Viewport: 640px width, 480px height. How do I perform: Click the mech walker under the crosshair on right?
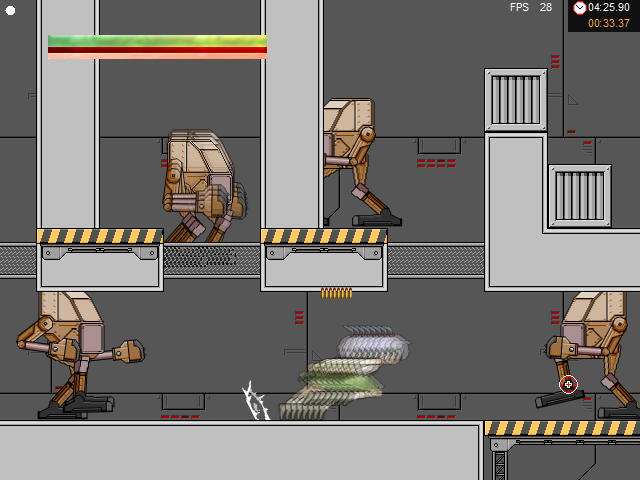pyautogui.click(x=588, y=355)
